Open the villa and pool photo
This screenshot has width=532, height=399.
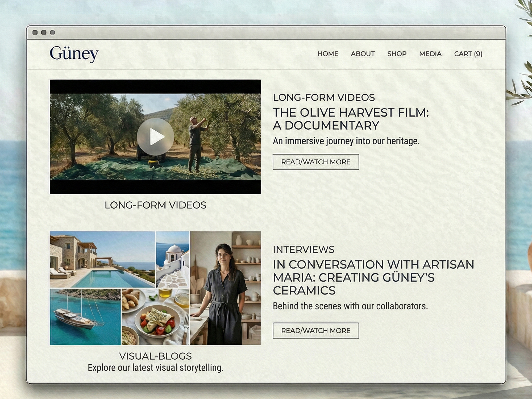click(102, 259)
